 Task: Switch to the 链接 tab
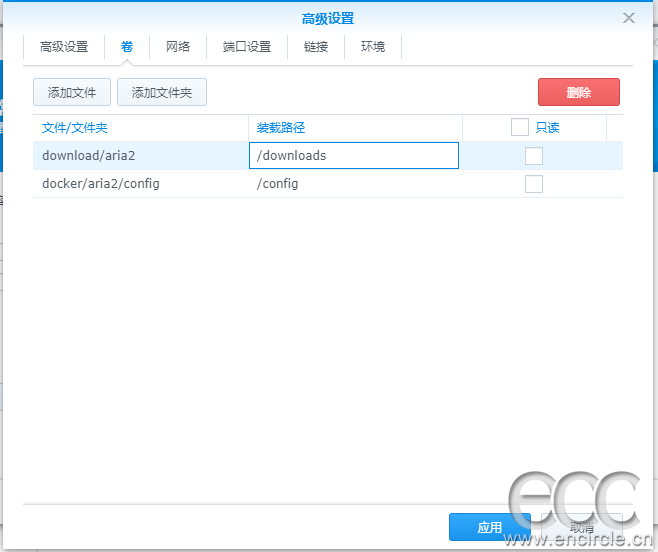tap(316, 47)
